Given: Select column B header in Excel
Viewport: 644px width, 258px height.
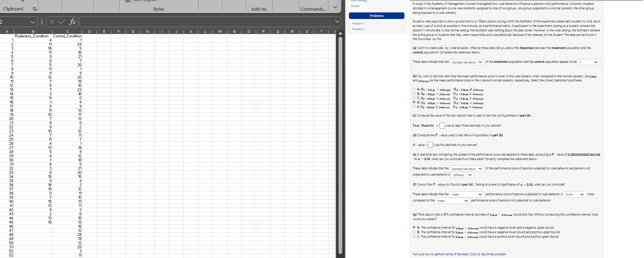Looking at the screenshot, I should (33, 31).
